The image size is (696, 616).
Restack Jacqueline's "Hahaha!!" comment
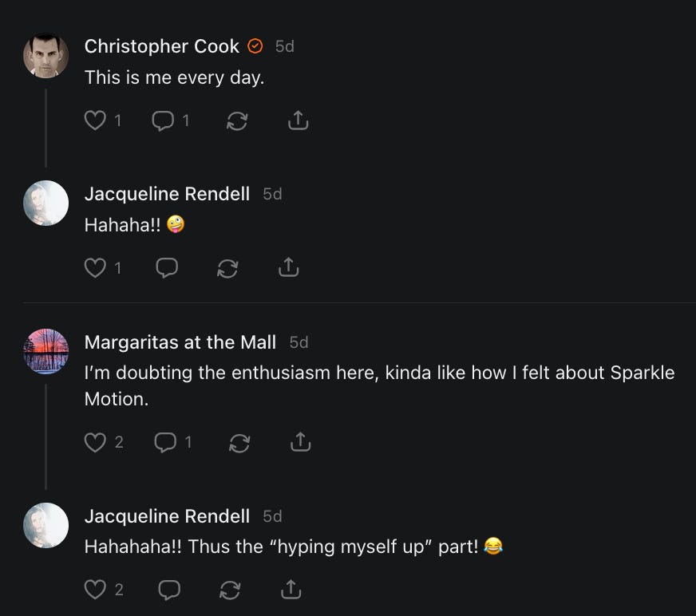pyautogui.click(x=227, y=268)
